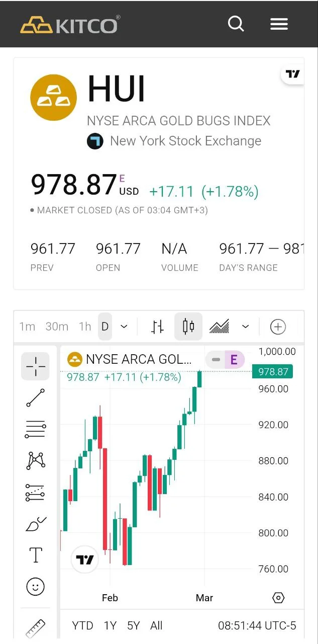Select the XABCD pattern tool

pos(36,461)
